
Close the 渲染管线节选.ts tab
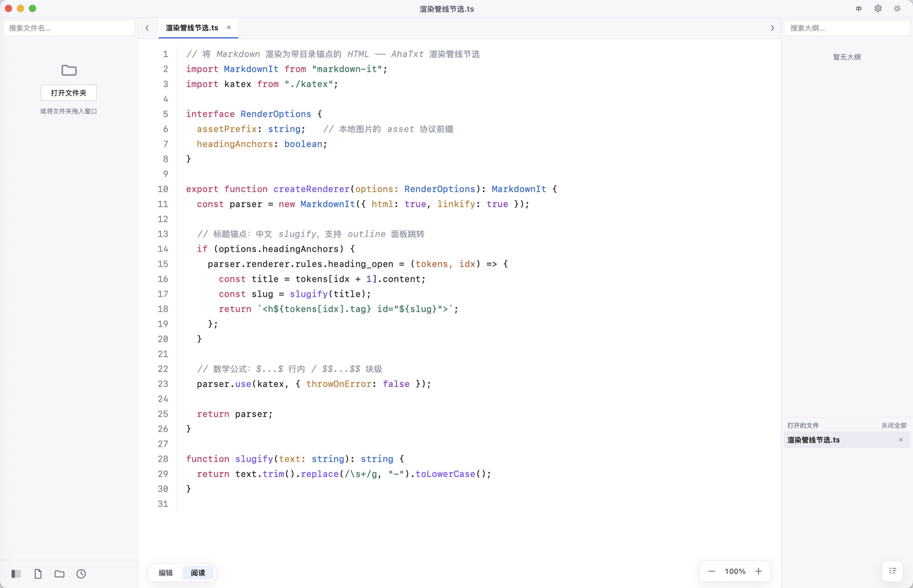[x=229, y=27]
